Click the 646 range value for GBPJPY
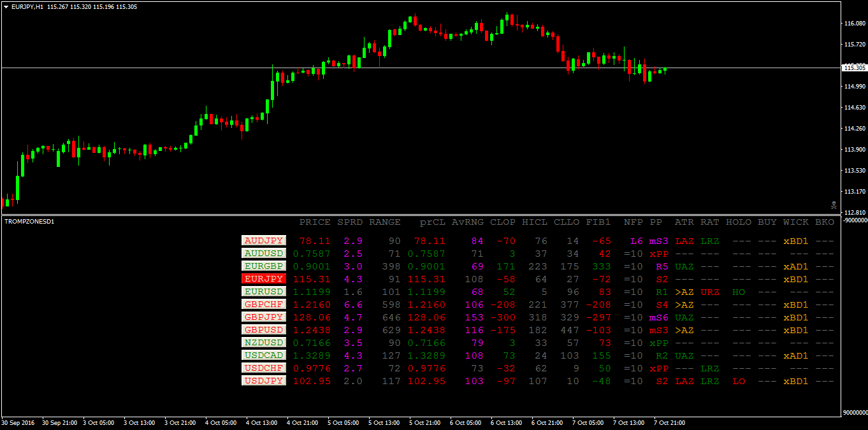Image resolution: width=868 pixels, height=430 pixels. point(391,318)
